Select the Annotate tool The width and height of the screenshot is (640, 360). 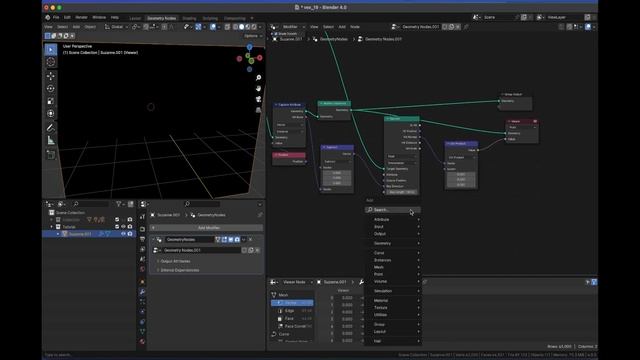point(51,128)
